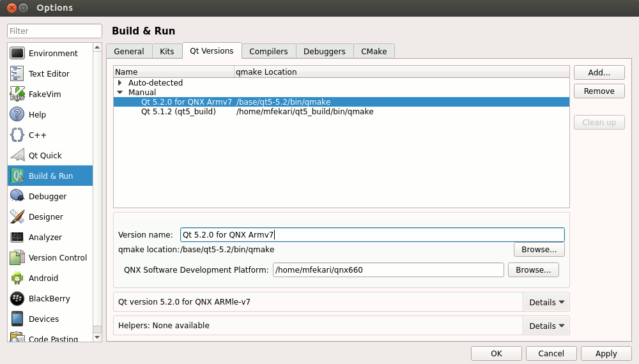Click the Apply button
Viewport: 639px width, 364px height.
606,353
